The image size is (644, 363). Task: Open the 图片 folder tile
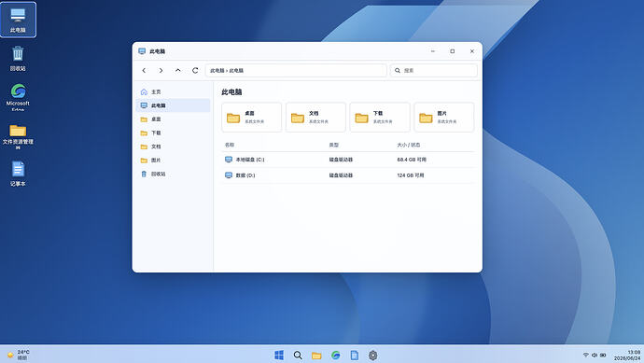point(444,118)
